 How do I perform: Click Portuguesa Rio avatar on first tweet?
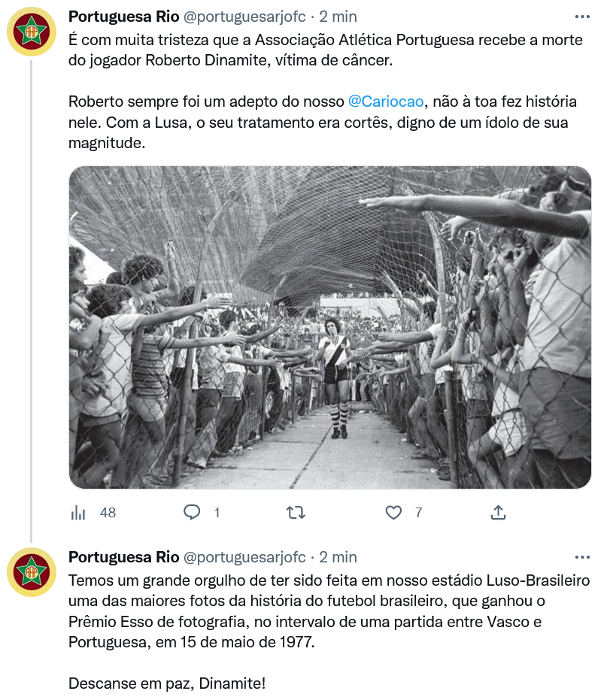(32, 32)
